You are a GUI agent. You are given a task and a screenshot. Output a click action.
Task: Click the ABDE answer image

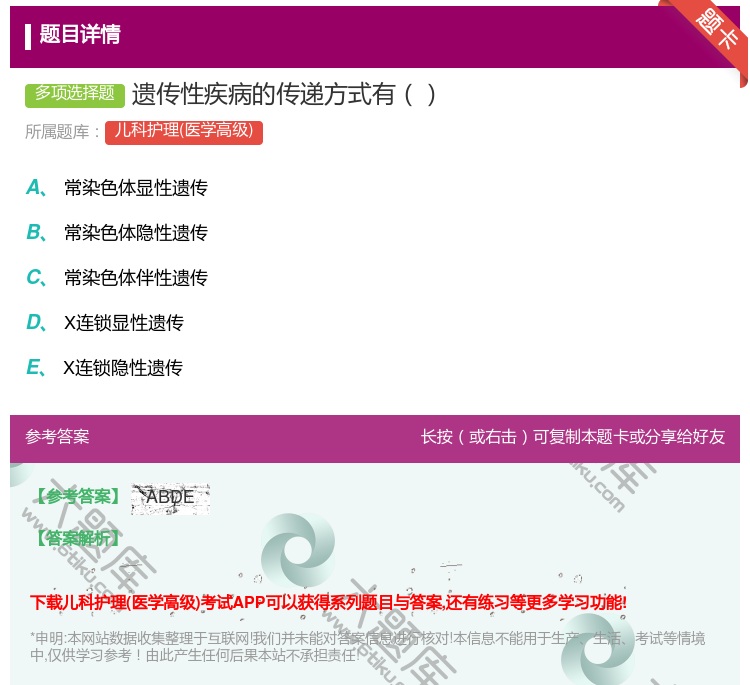(170, 498)
